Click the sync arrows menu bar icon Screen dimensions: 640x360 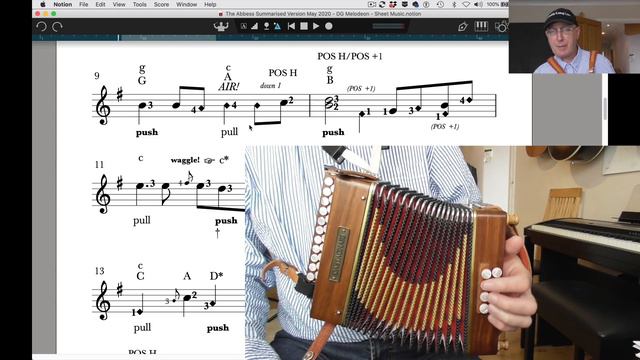point(382,4)
